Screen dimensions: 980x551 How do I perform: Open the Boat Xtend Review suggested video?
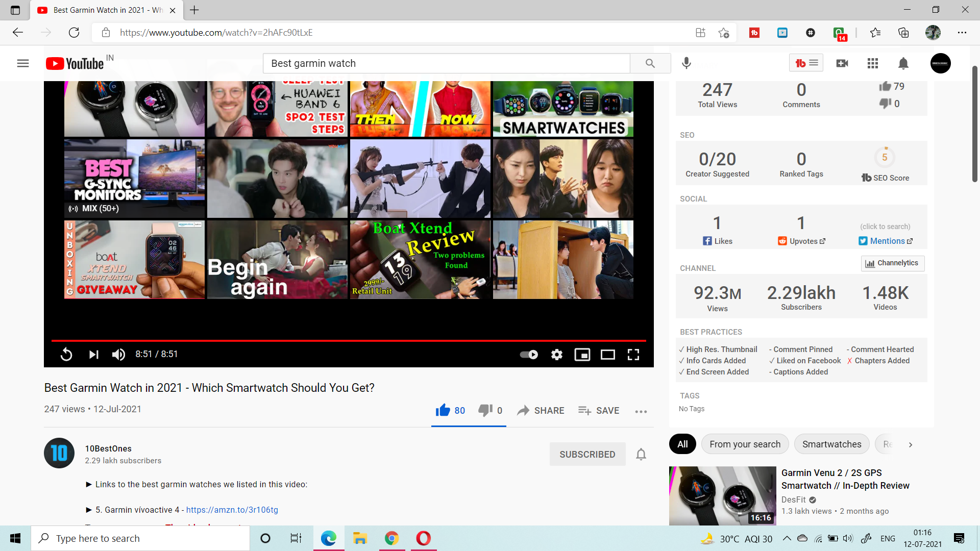click(420, 260)
